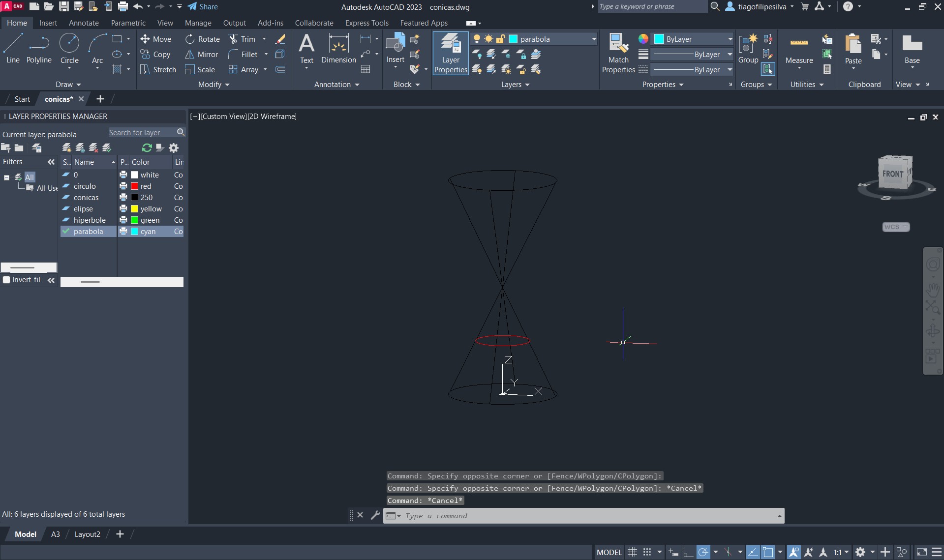Open the A3 layout tab
The width and height of the screenshot is (944, 560).
[x=56, y=534]
